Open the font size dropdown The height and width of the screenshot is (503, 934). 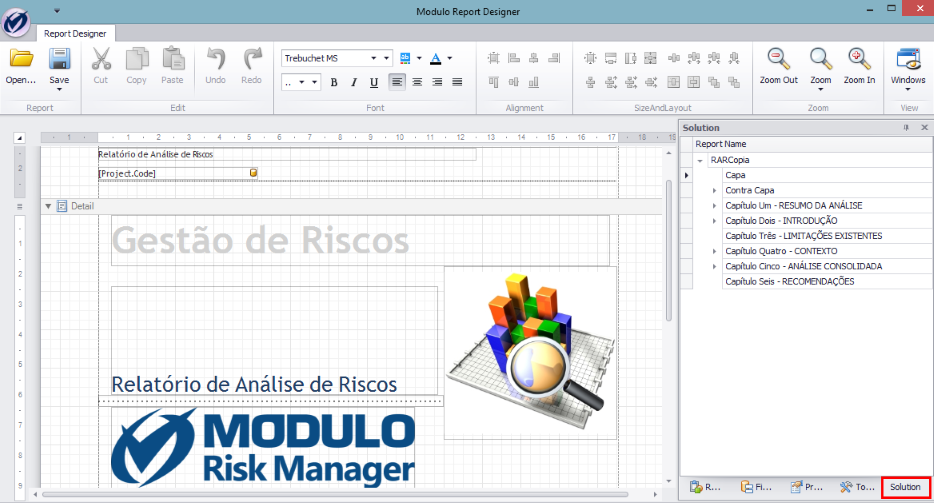pyautogui.click(x=302, y=82)
